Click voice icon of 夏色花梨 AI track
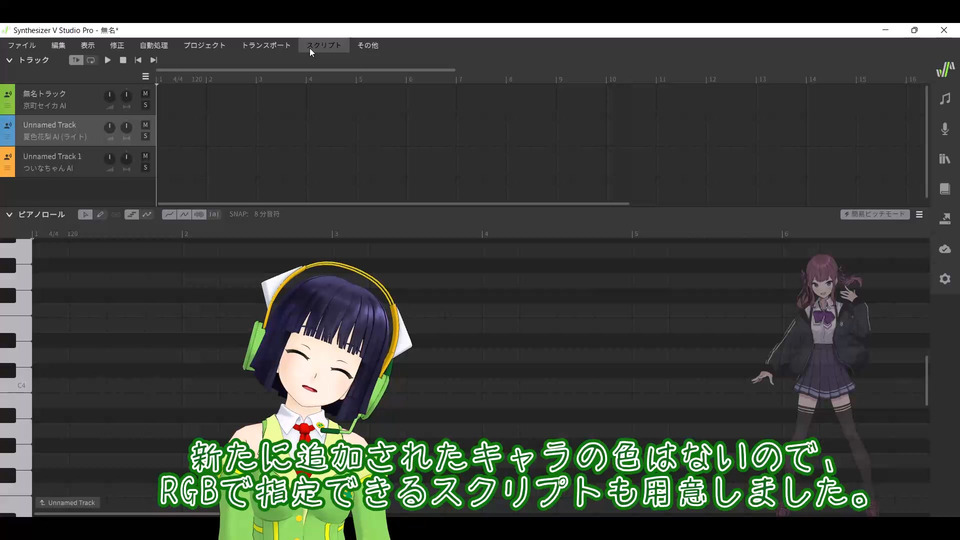This screenshot has height=540, width=960. point(8,126)
